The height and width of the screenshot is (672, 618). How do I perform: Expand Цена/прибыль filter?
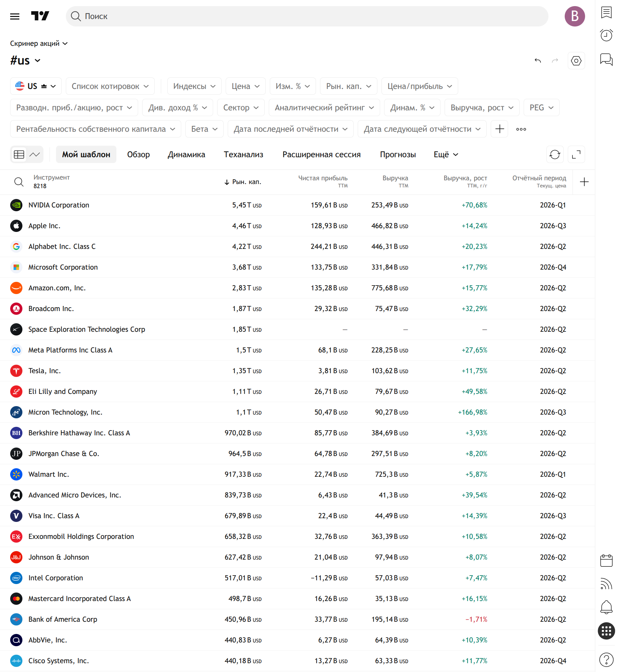click(419, 86)
